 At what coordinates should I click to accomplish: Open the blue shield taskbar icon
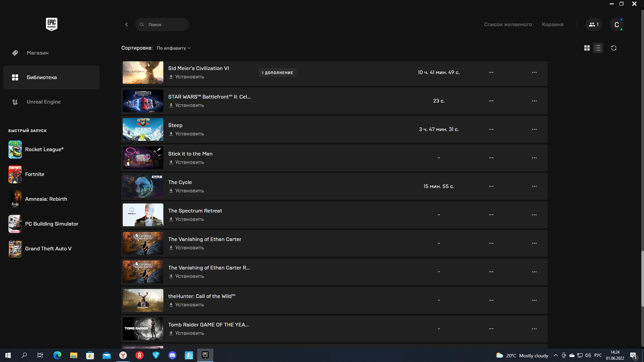point(156,355)
